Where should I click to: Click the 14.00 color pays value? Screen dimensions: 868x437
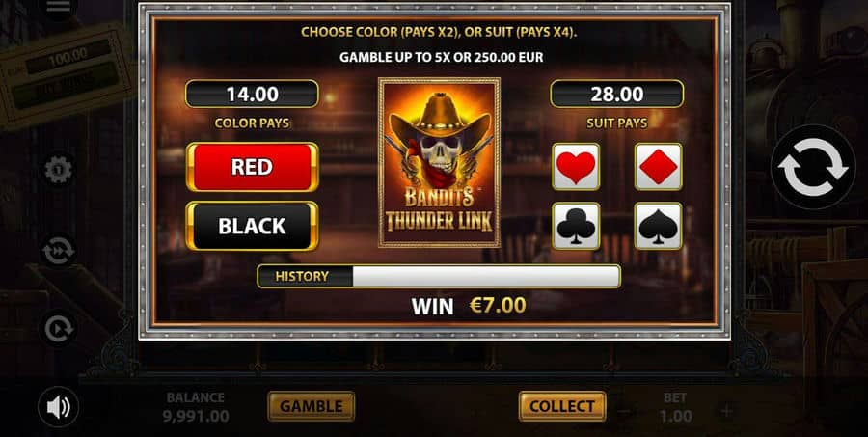click(x=252, y=95)
